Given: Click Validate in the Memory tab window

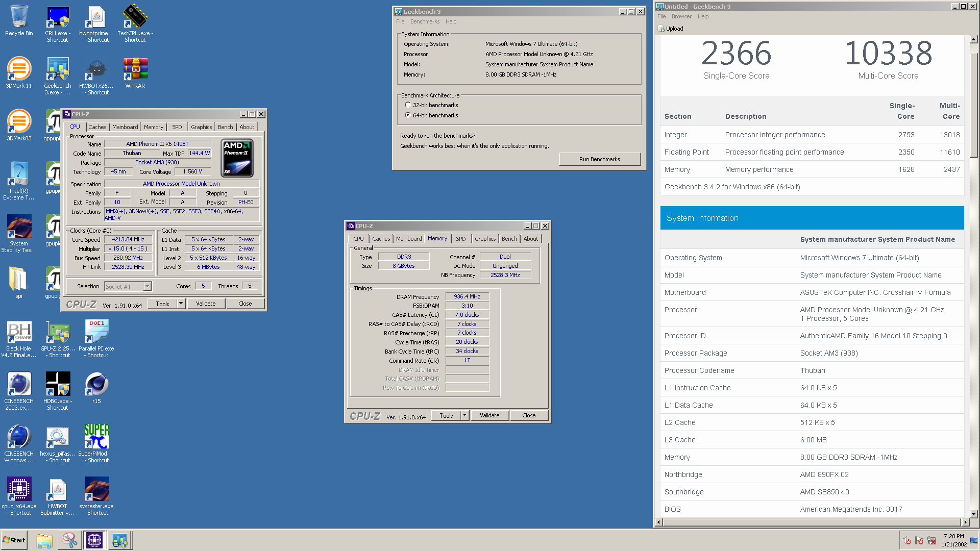Looking at the screenshot, I should (x=489, y=415).
